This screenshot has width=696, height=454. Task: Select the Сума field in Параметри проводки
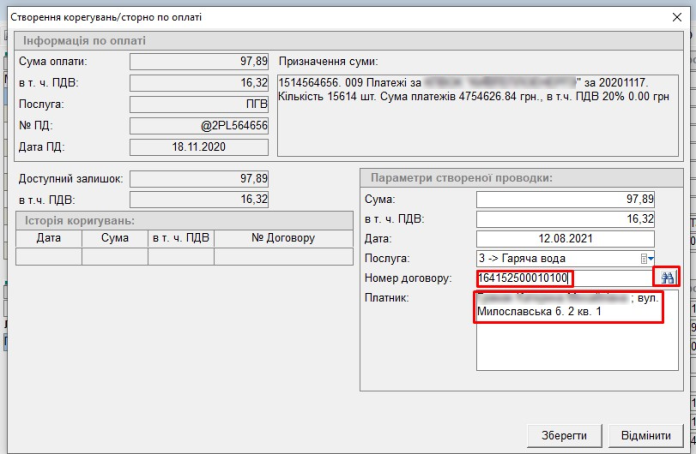coord(565,199)
